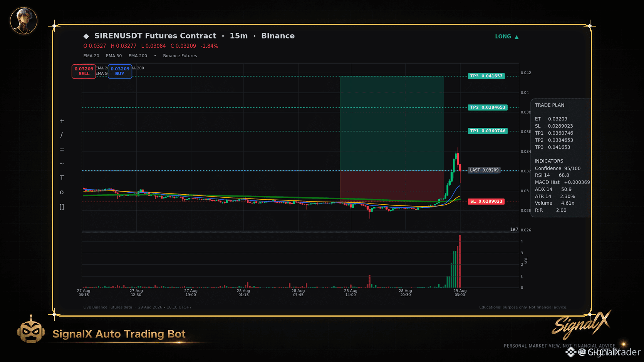
Task: Click the SignalX Auto Trading Bot title
Action: coord(119,334)
